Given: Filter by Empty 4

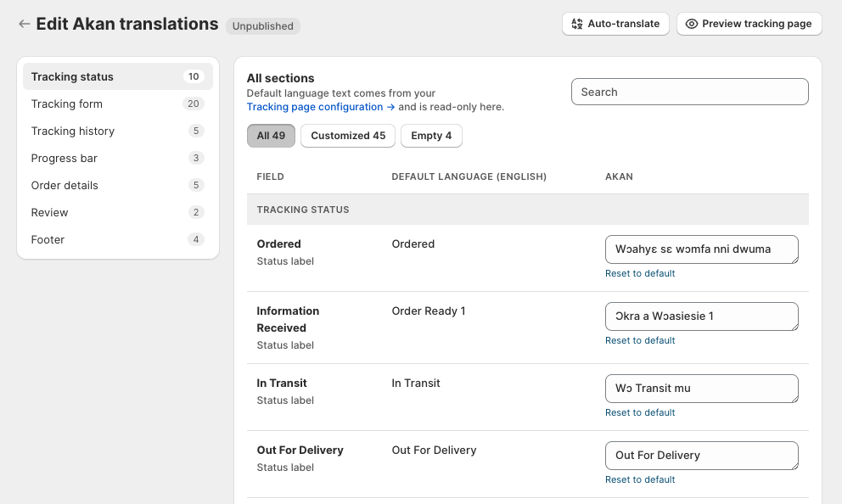Looking at the screenshot, I should (x=431, y=136).
